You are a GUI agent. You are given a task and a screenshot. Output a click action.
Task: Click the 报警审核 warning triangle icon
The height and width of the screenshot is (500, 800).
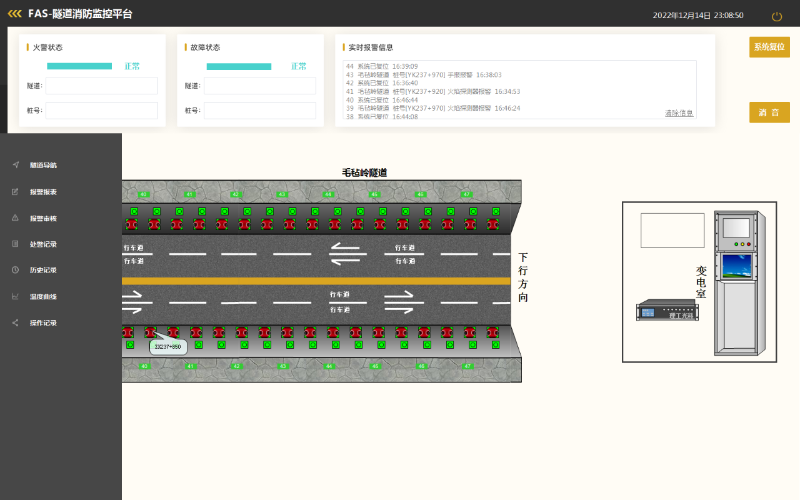click(x=15, y=218)
